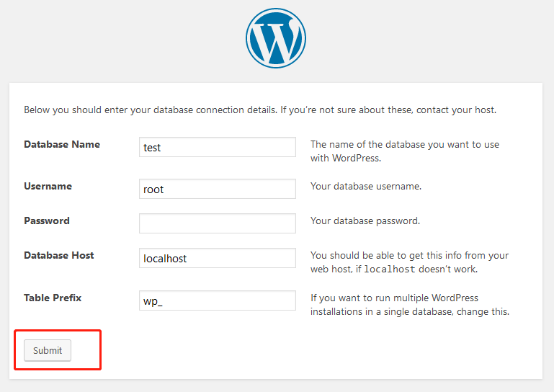554x392 pixels.
Task: Click the Table Prefix label
Action: pos(53,297)
